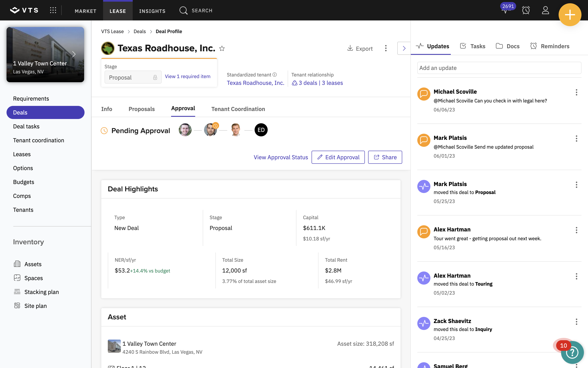This screenshot has width=588, height=368.
Task: Click View Approval Status
Action: (x=281, y=157)
